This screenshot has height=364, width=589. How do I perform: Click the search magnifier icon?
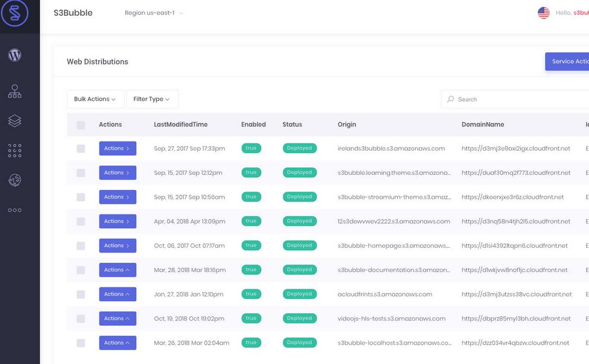(450, 99)
